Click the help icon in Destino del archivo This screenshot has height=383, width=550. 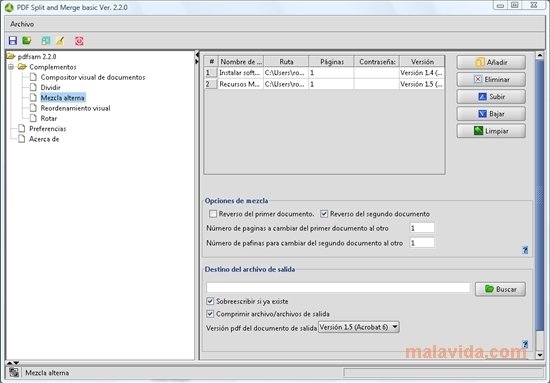pos(525,344)
